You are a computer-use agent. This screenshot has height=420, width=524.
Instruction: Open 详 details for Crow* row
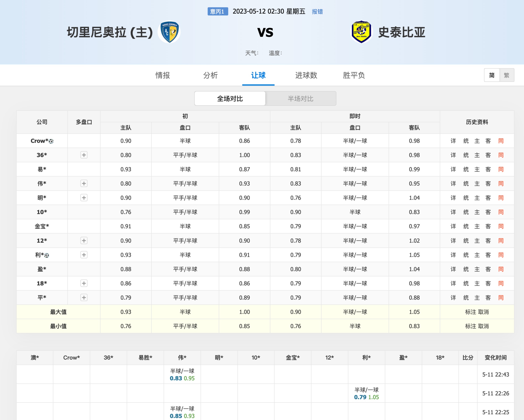tap(453, 141)
